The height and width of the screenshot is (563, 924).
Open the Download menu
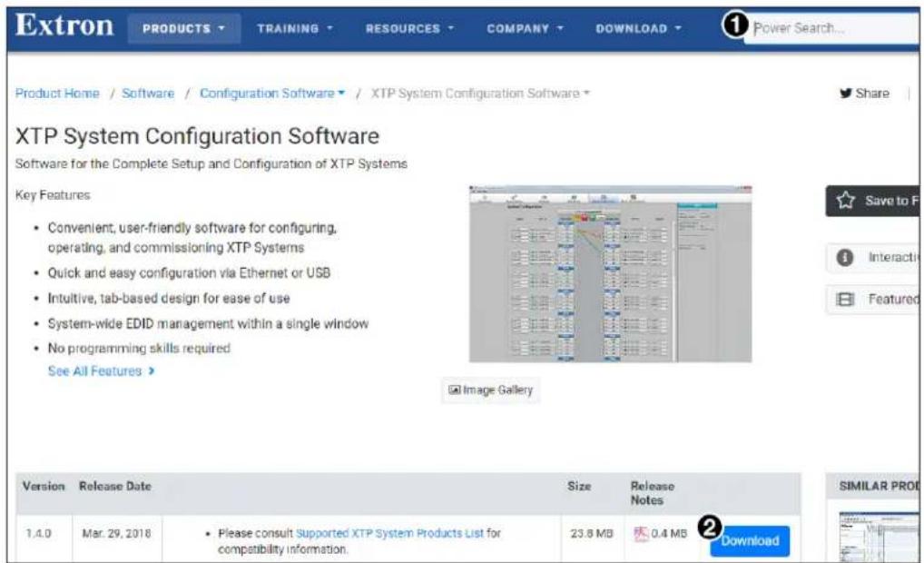pyautogui.click(x=639, y=28)
